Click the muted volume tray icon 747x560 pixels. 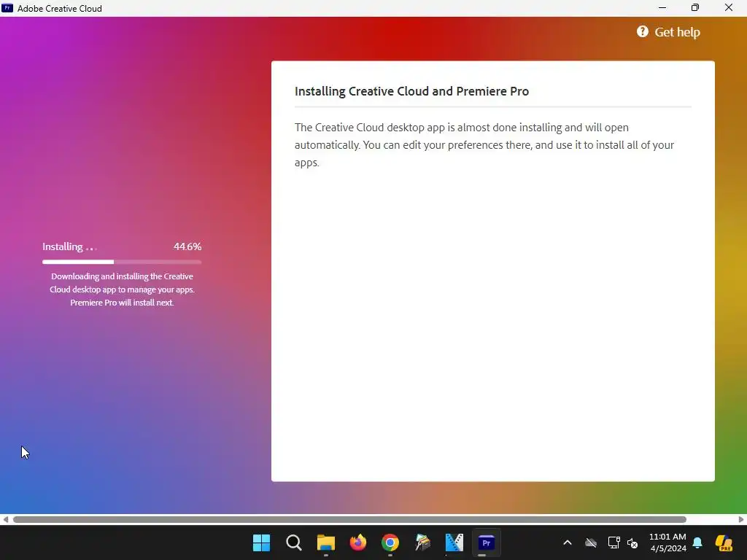click(632, 542)
